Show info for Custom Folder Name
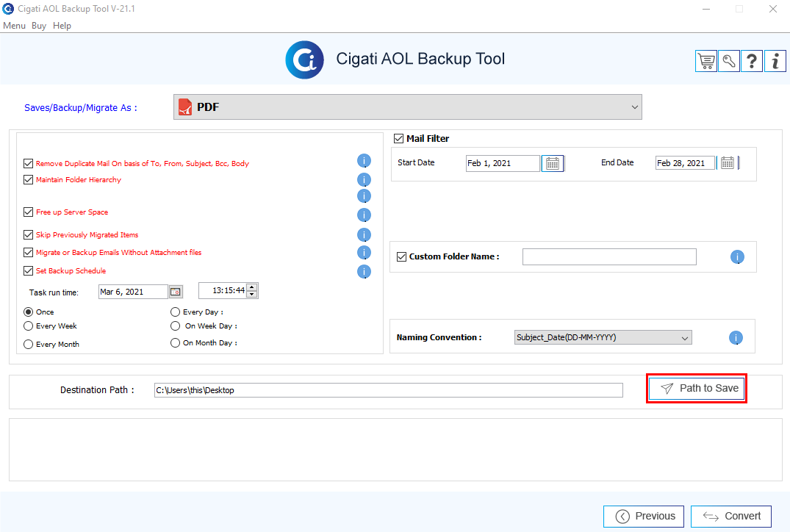Image resolution: width=790 pixels, height=532 pixels. point(737,257)
